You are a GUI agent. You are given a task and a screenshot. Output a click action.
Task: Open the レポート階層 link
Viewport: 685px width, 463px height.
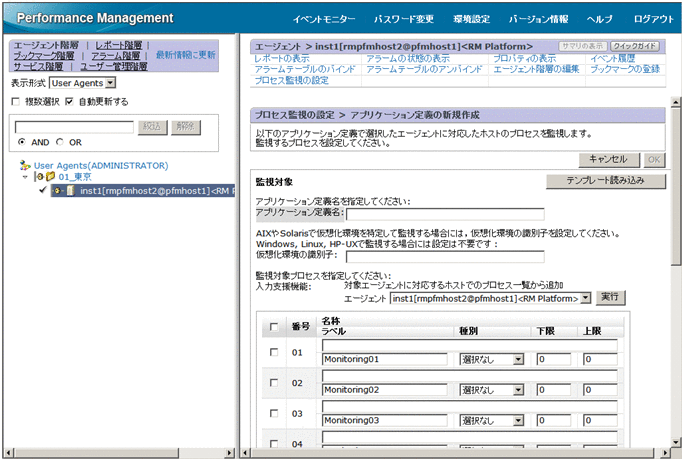pyautogui.click(x=118, y=45)
